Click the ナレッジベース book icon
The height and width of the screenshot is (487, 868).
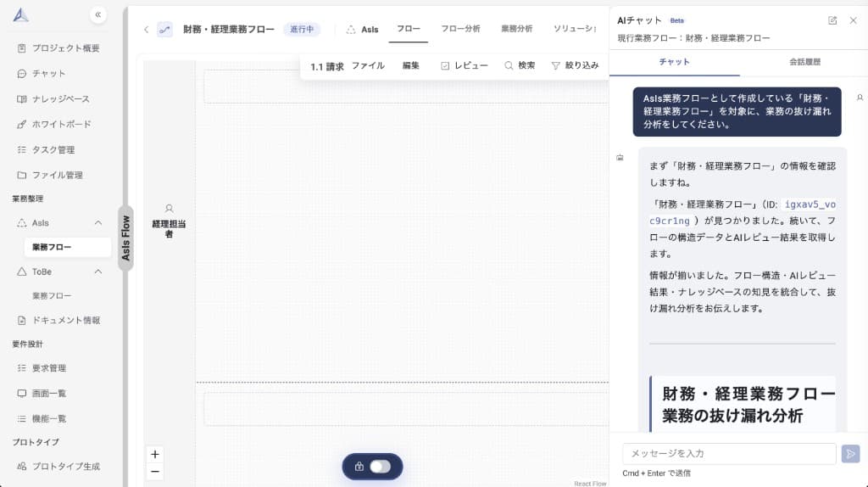[21, 99]
